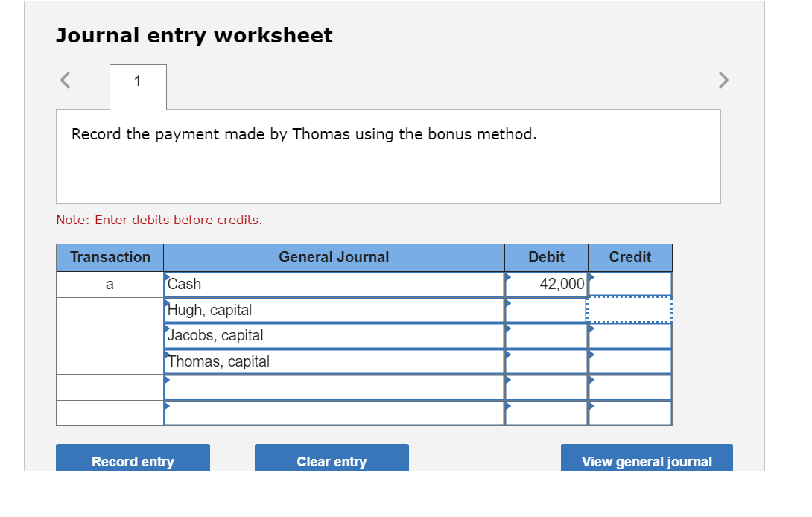Click the next transaction chevron arrow

(723, 80)
